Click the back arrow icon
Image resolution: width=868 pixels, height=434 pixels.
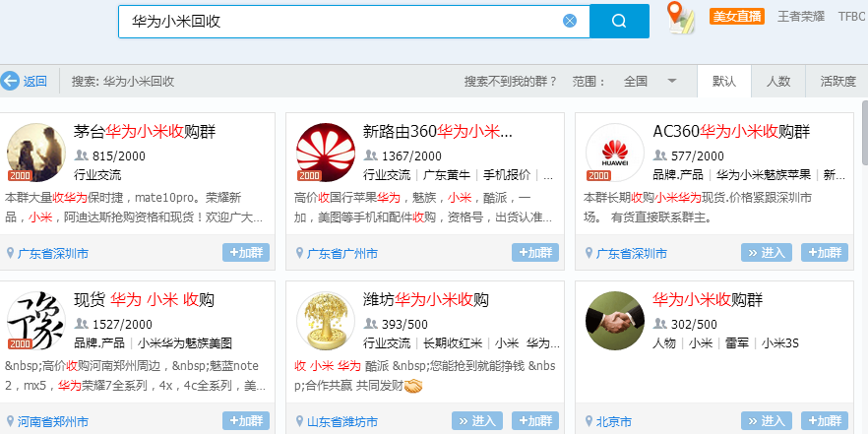click(10, 81)
